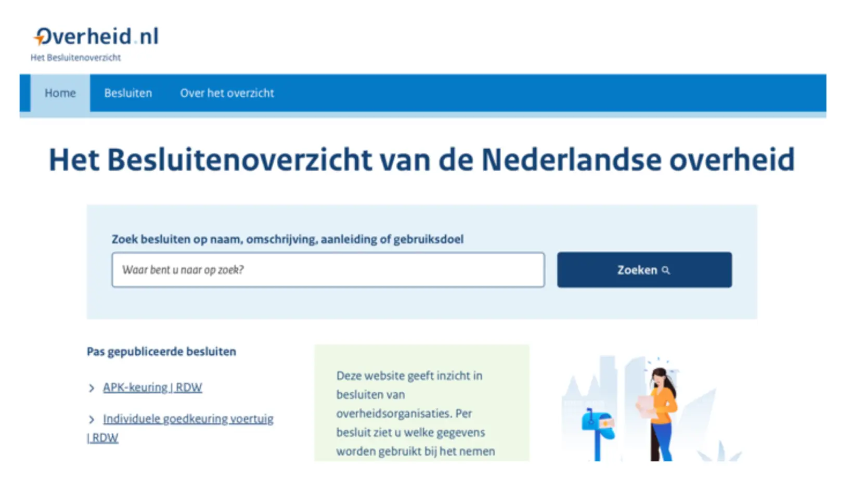Click the woman with mailbox illustration

(x=652, y=409)
